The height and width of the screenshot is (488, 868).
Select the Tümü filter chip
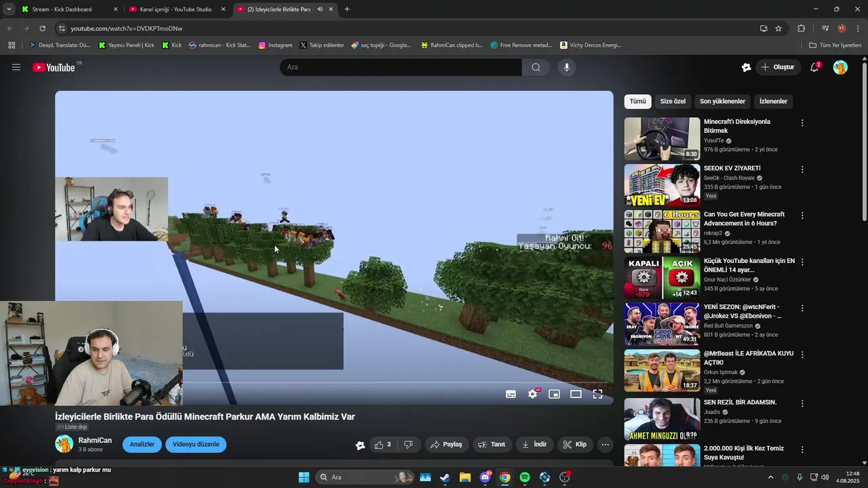(x=637, y=102)
